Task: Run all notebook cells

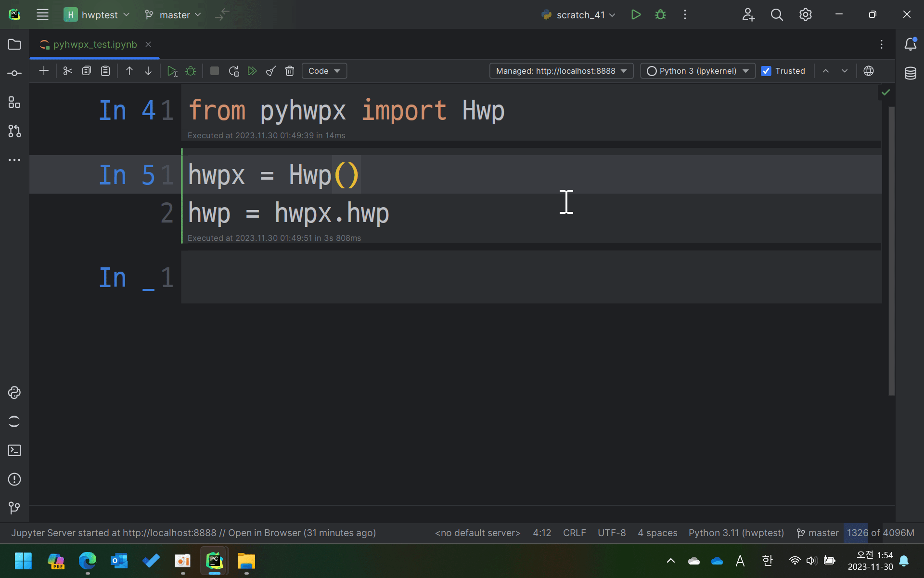Action: pyautogui.click(x=252, y=71)
